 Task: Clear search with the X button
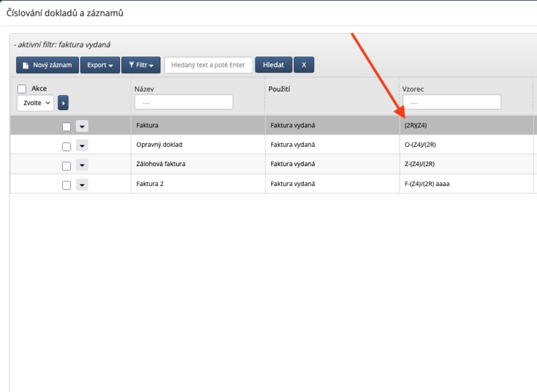pos(304,65)
